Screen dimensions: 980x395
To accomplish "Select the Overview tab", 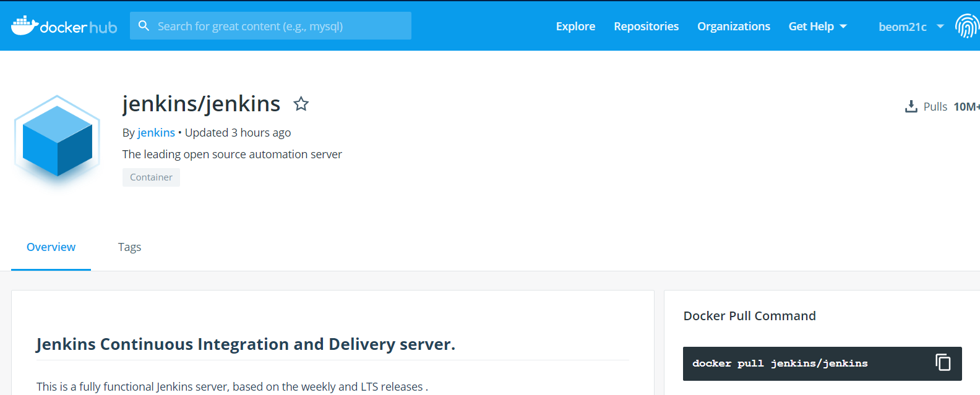I will coord(51,247).
